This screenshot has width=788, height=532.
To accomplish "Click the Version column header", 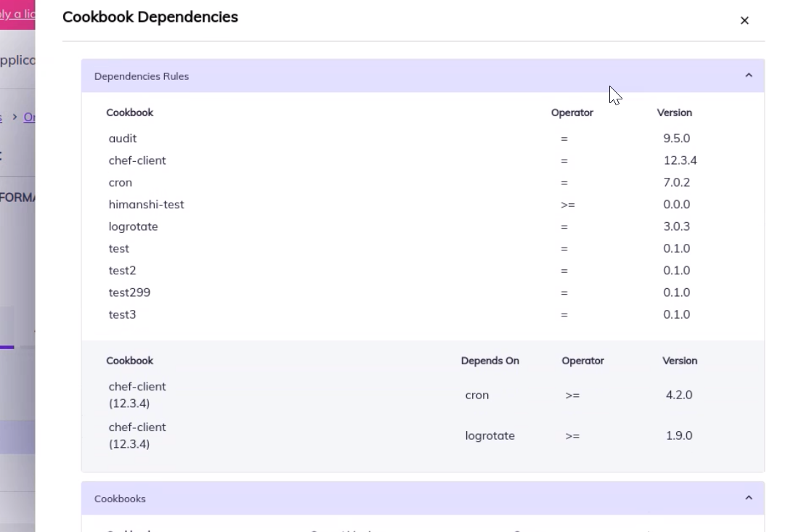I will coord(675,112).
